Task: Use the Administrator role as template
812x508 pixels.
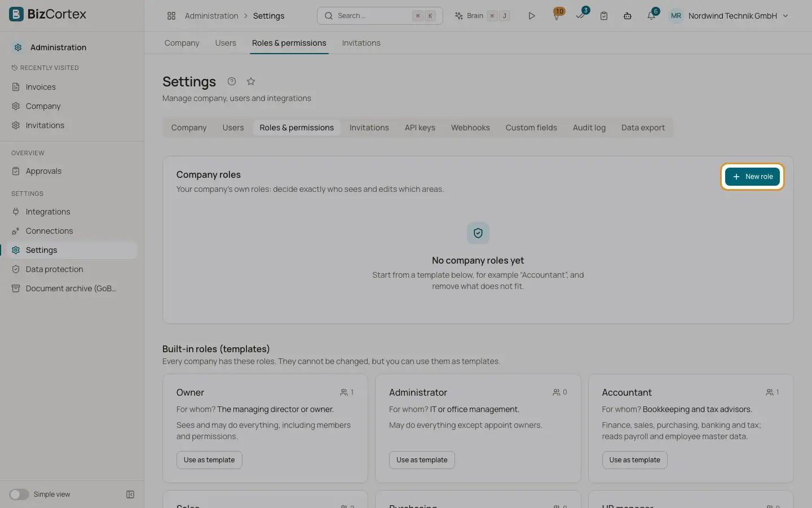Action: click(422, 460)
